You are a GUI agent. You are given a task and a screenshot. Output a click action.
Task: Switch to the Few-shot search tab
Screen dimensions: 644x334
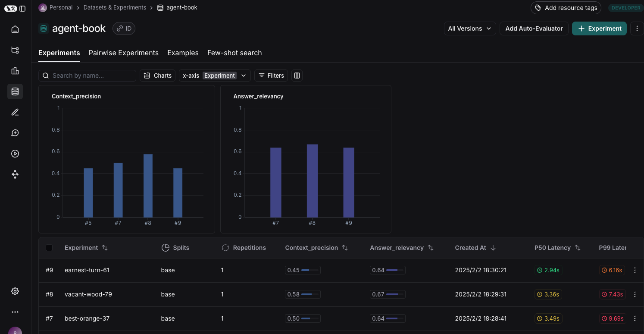[234, 53]
